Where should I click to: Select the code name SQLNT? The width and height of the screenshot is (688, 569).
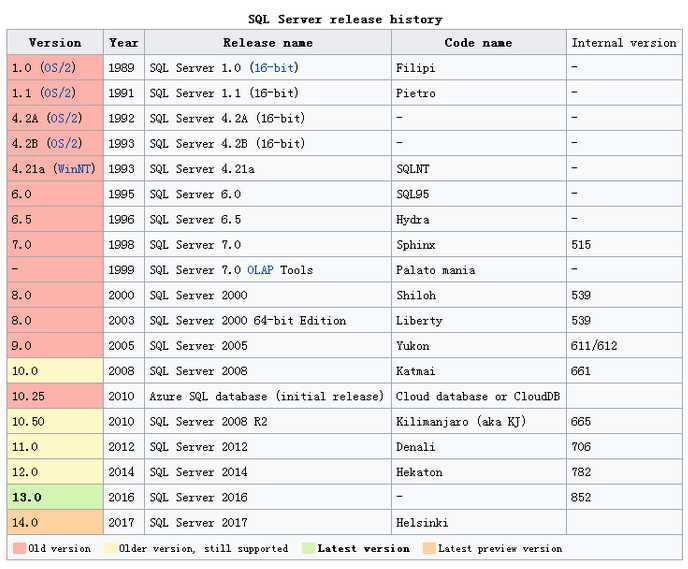pyautogui.click(x=412, y=169)
